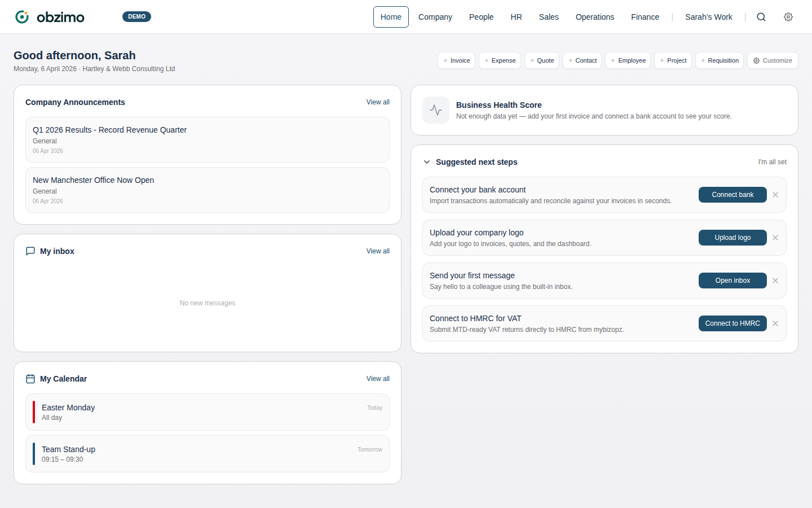Open the HR menu
This screenshot has height=508, width=812.
pos(516,17)
